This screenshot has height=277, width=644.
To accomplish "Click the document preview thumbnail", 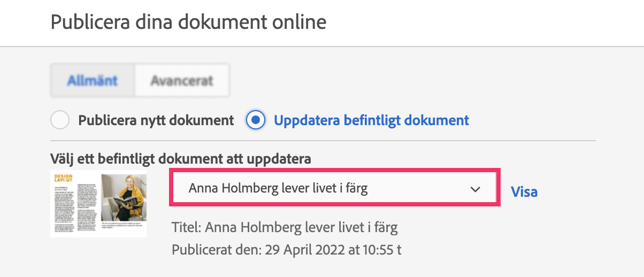I will 98,203.
